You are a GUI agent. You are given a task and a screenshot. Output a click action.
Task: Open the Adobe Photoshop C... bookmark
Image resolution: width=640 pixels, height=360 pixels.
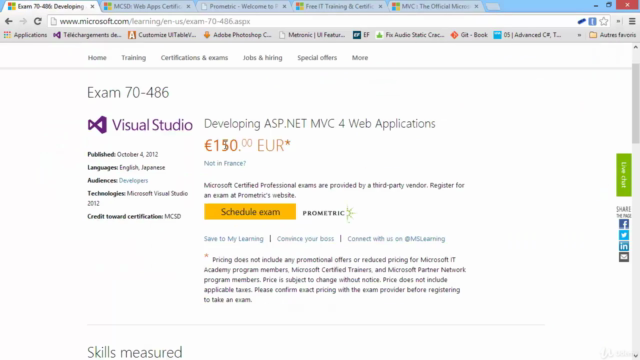237,35
